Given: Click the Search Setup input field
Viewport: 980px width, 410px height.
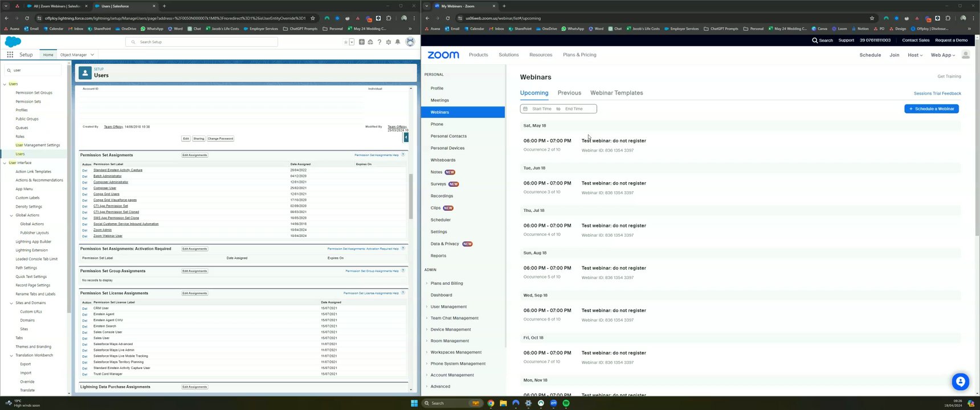Looking at the screenshot, I should point(202,42).
